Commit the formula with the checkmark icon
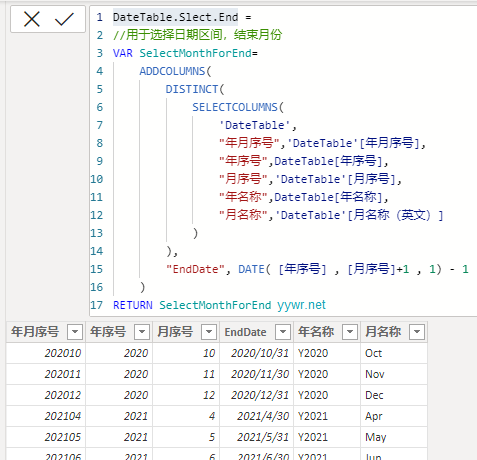 pos(64,19)
